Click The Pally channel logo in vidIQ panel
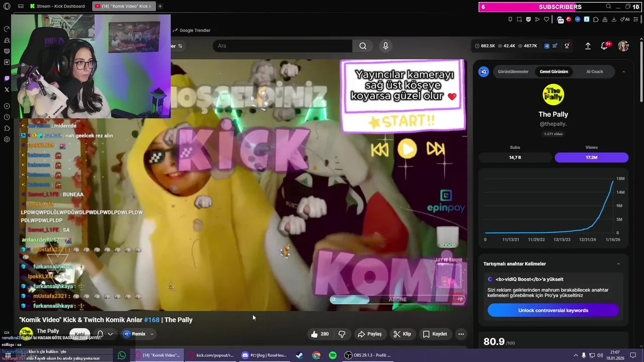 [553, 95]
